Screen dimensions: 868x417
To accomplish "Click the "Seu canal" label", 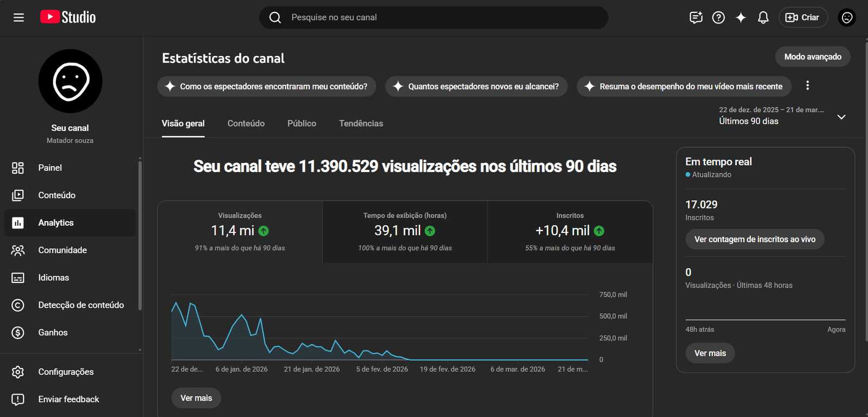I will 70,128.
